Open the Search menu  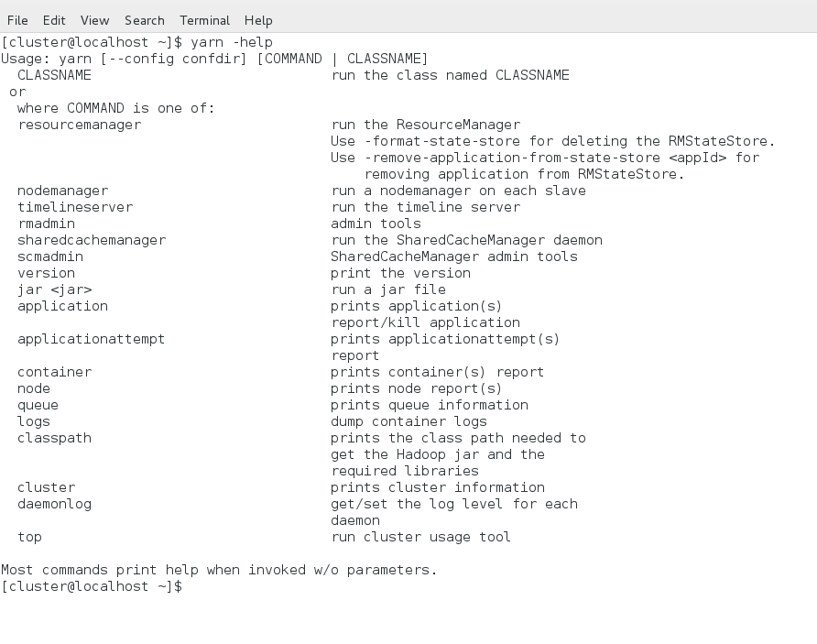(x=145, y=20)
